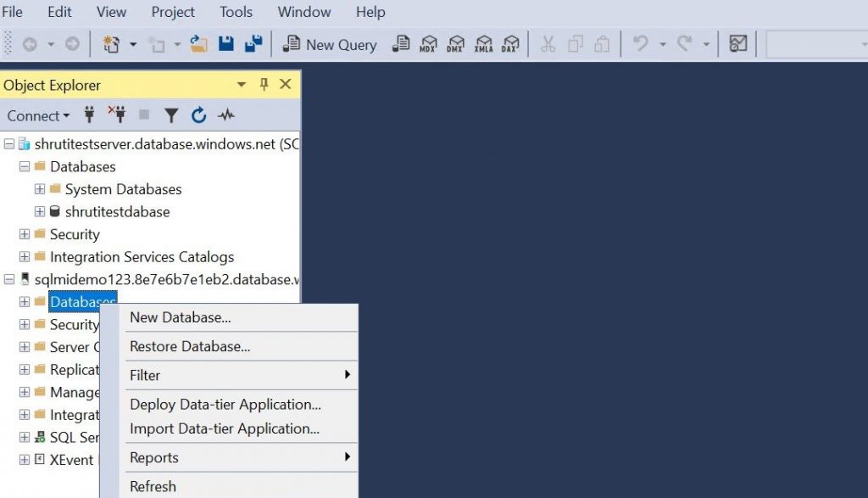Click the Object Explorer filter icon
Image resolution: width=868 pixels, height=498 pixels.
point(171,115)
